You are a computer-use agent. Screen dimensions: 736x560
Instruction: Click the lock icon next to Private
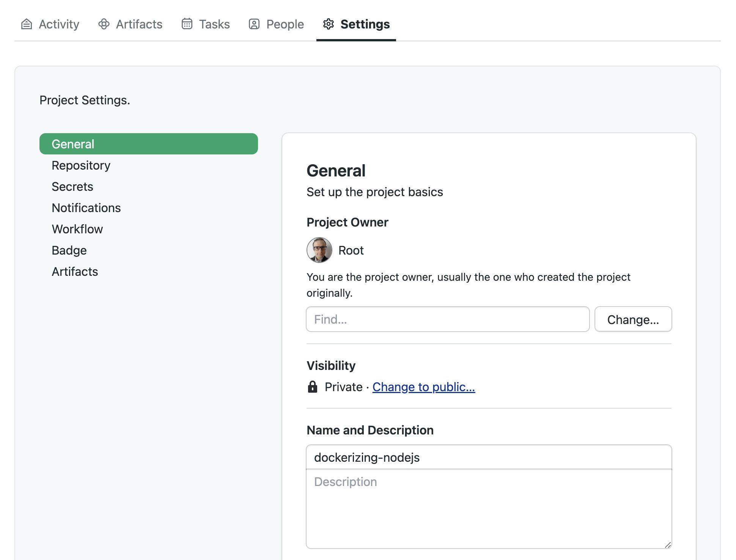[x=312, y=387]
